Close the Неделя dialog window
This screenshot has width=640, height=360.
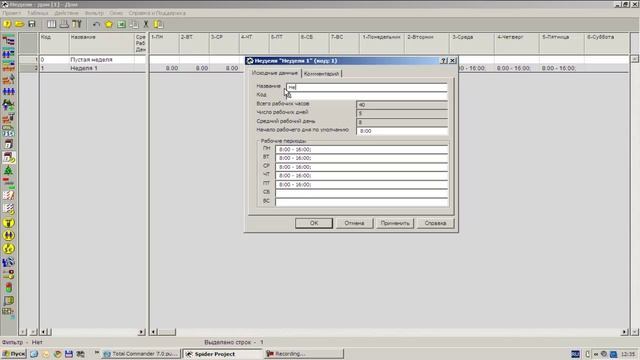452,60
